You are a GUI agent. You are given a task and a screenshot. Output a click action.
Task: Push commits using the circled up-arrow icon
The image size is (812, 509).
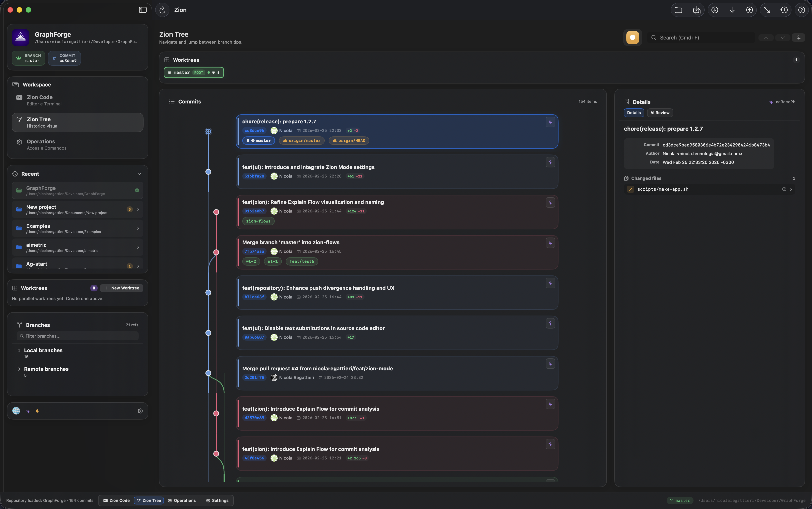point(749,10)
